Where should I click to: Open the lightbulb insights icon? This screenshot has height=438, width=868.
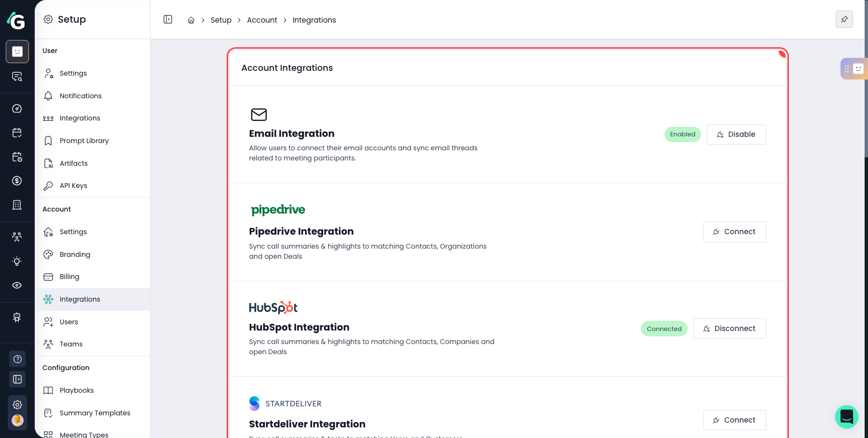tap(17, 261)
